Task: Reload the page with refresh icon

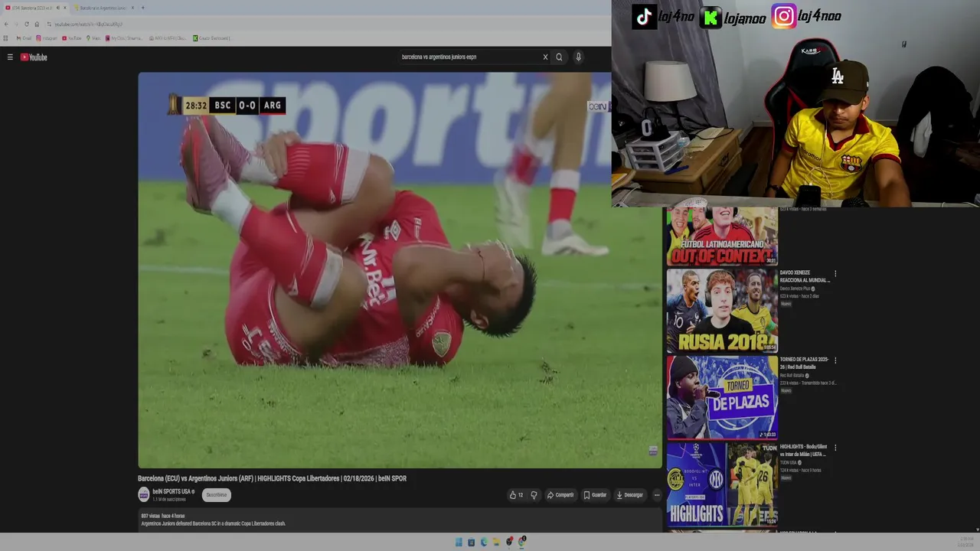Action: coord(27,24)
